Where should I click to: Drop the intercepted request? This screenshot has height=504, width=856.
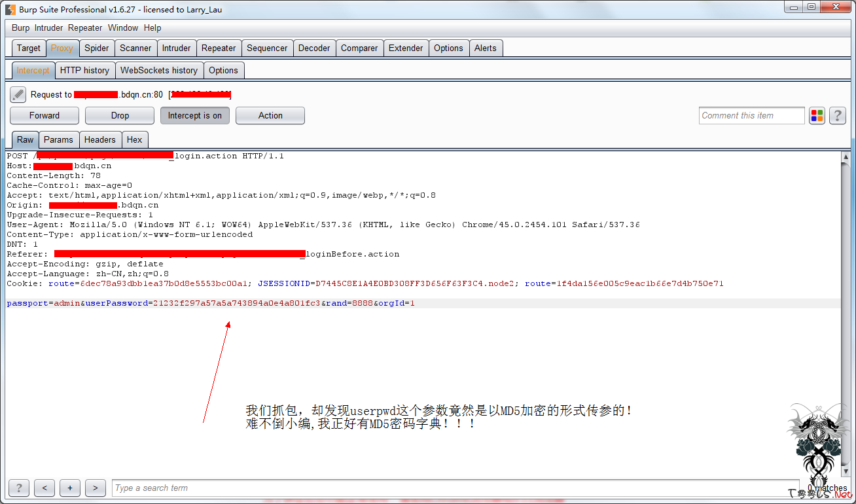click(120, 116)
